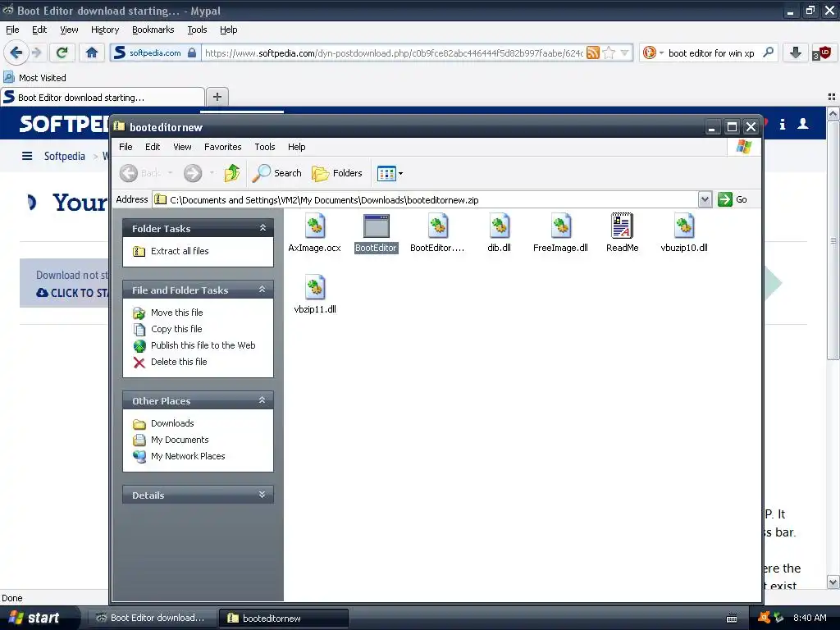Open Search in Explorer toolbar

pyautogui.click(x=277, y=173)
